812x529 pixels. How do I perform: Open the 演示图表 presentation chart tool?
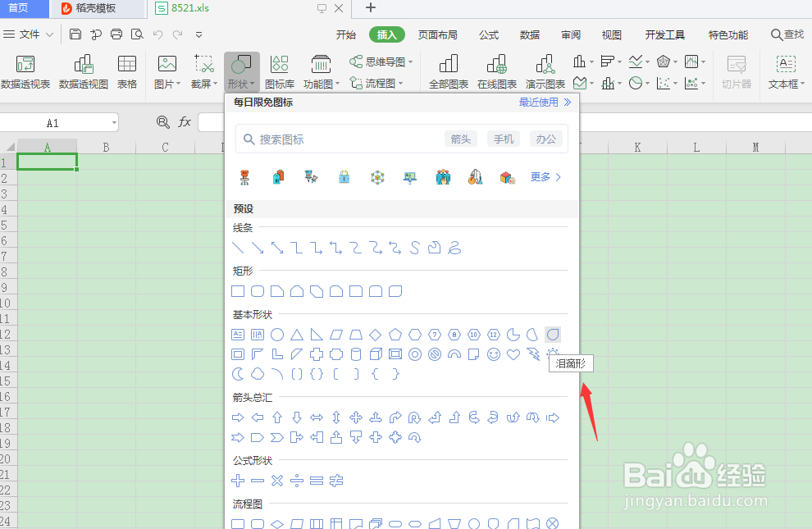point(544,72)
